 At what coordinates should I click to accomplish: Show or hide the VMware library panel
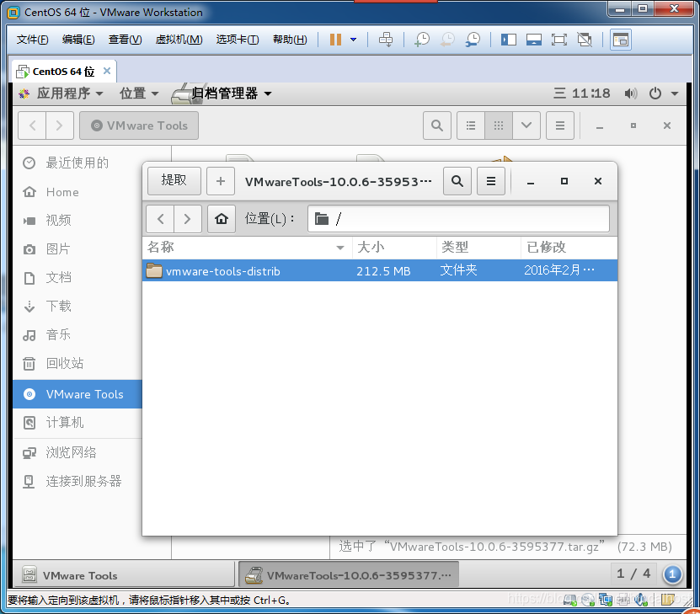pos(508,40)
